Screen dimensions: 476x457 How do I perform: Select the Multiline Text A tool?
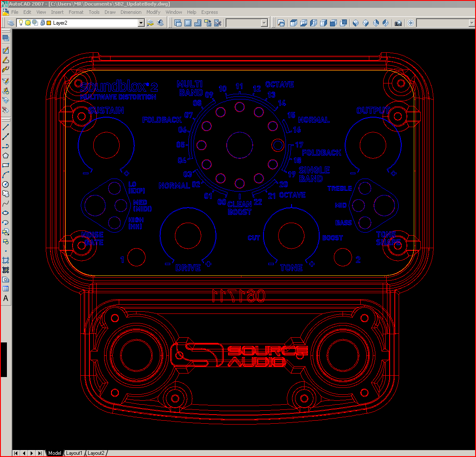(x=6, y=299)
